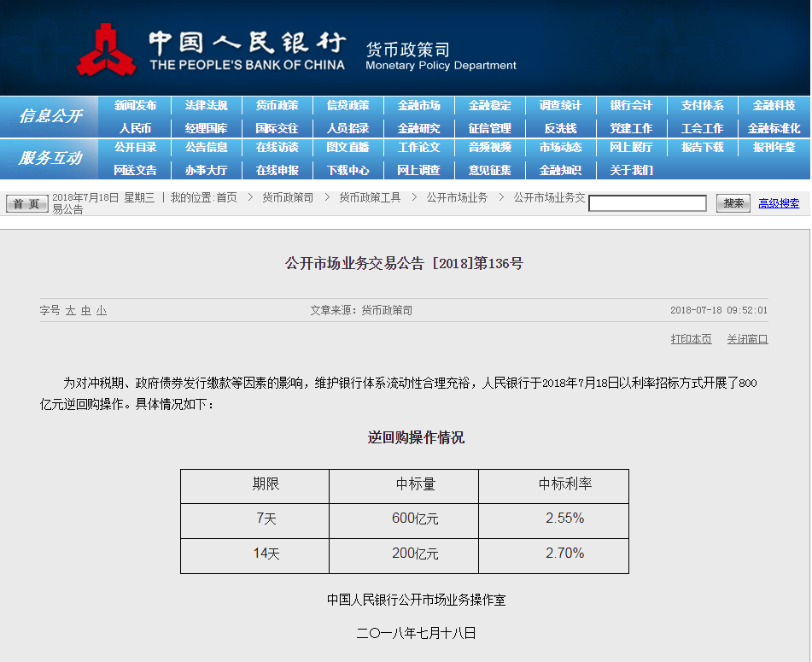Set font size to medium (中)
Image resolution: width=812 pixels, height=662 pixels.
point(86,311)
